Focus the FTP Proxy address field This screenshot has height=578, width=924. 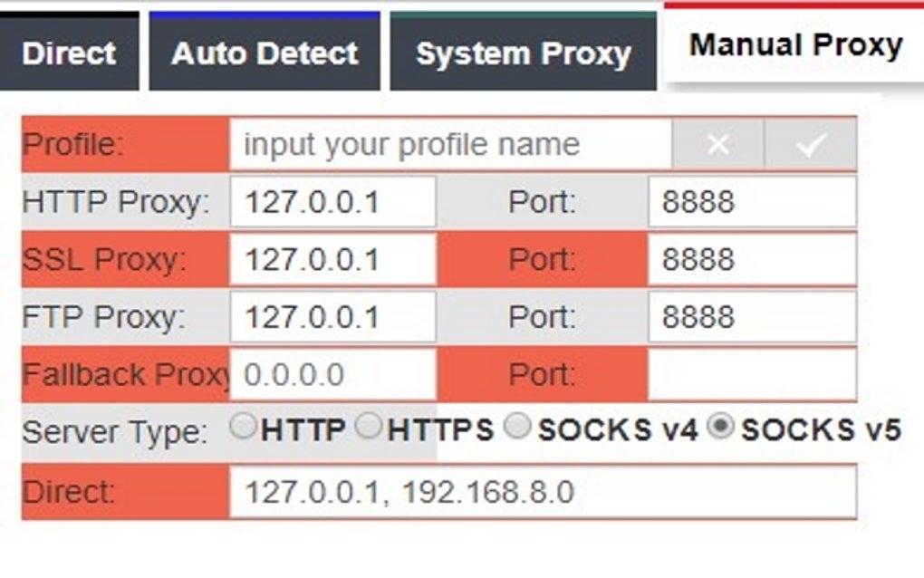(332, 317)
